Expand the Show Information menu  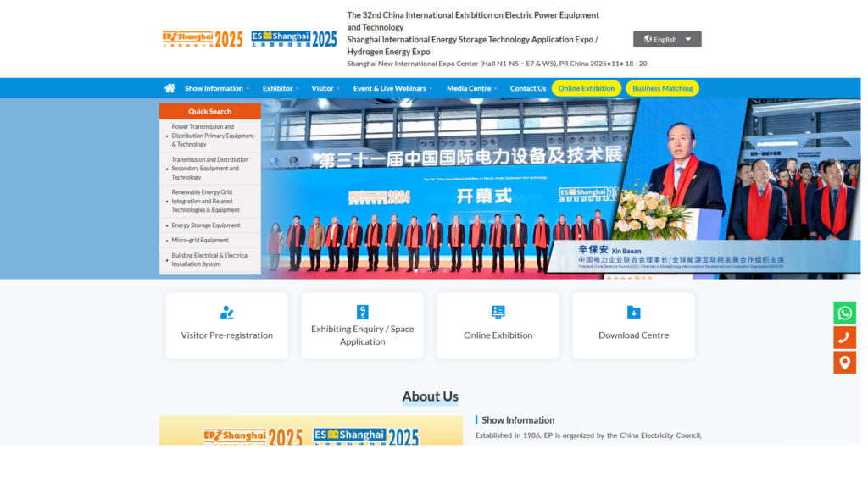pyautogui.click(x=217, y=88)
